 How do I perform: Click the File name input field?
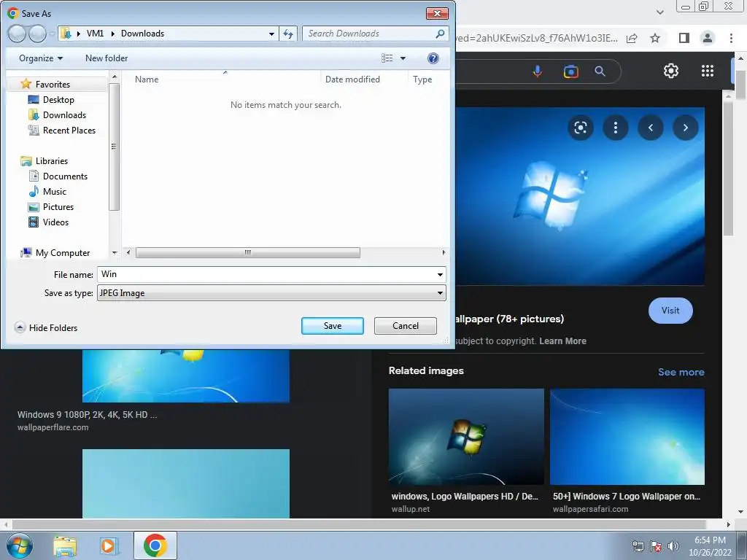click(266, 274)
